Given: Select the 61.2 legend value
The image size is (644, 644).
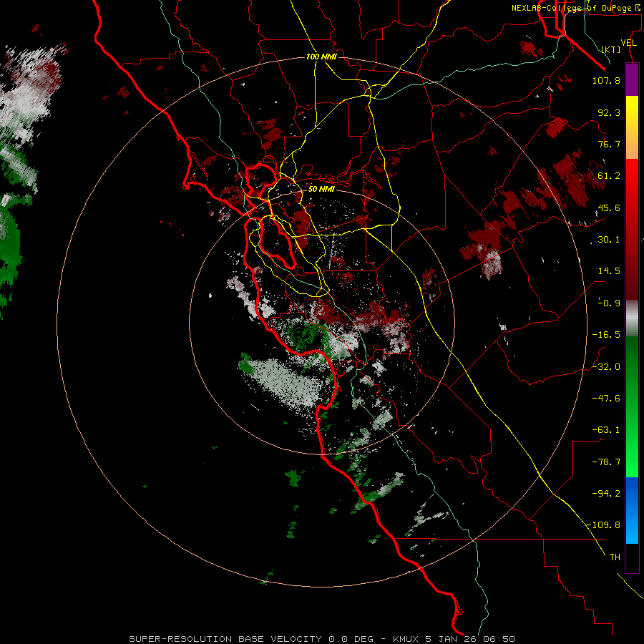Looking at the screenshot, I should pos(609,176).
